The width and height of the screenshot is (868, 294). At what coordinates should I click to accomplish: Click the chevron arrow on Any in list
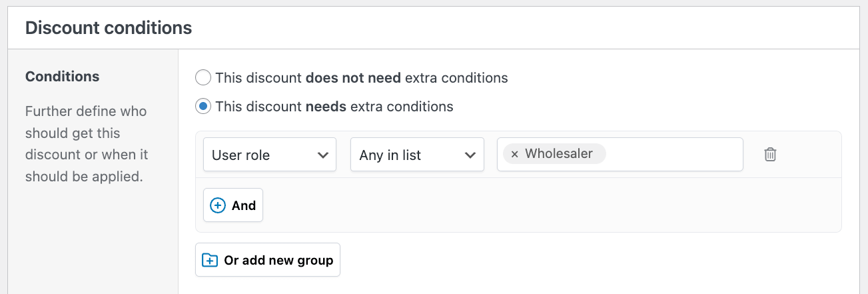[x=470, y=155]
